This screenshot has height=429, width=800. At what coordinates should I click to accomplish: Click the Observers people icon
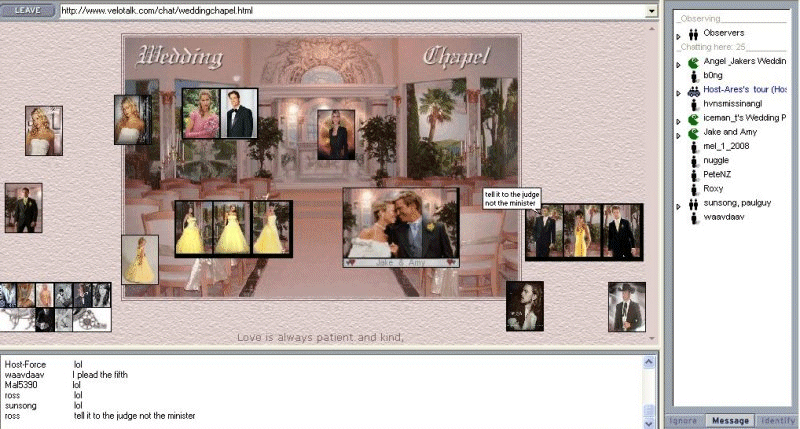click(692, 34)
